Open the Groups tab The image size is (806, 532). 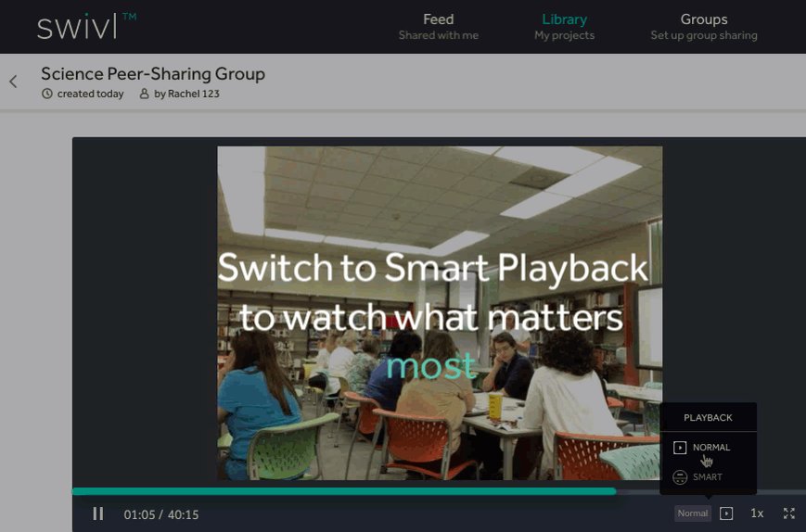pyautogui.click(x=704, y=27)
